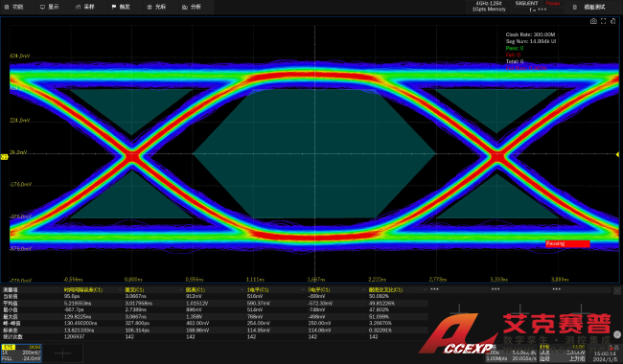623x364 pixels.
Task: Close the measurement statistics table
Action: pyautogui.click(x=617, y=290)
